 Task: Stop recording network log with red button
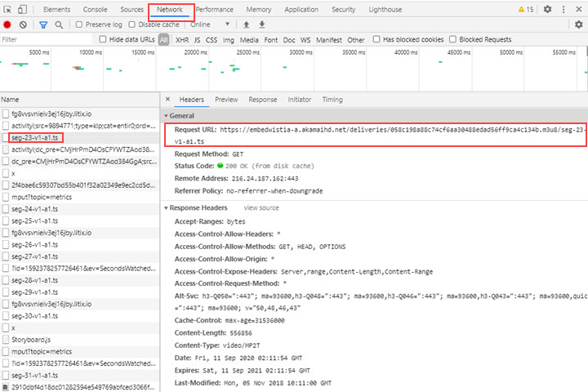(7, 24)
